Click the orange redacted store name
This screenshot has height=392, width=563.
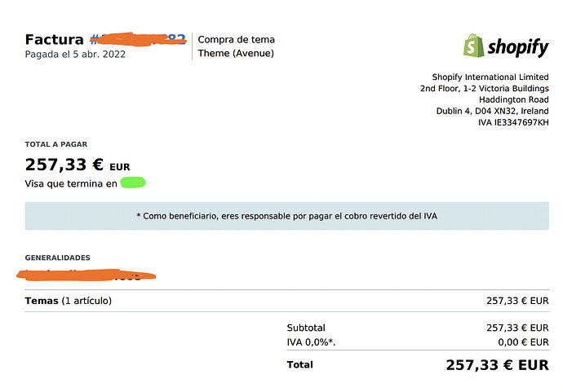pyautogui.click(x=86, y=275)
